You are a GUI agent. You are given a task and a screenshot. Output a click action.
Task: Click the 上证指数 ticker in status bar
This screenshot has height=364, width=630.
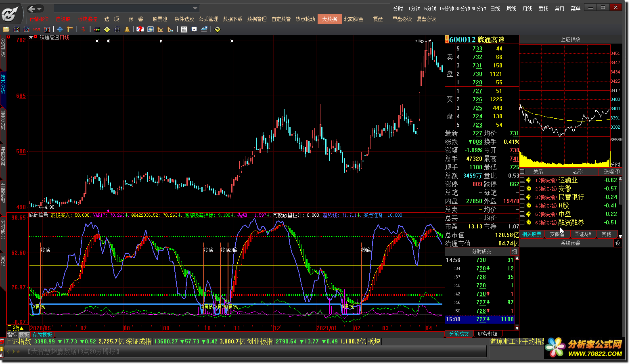(x=18, y=341)
